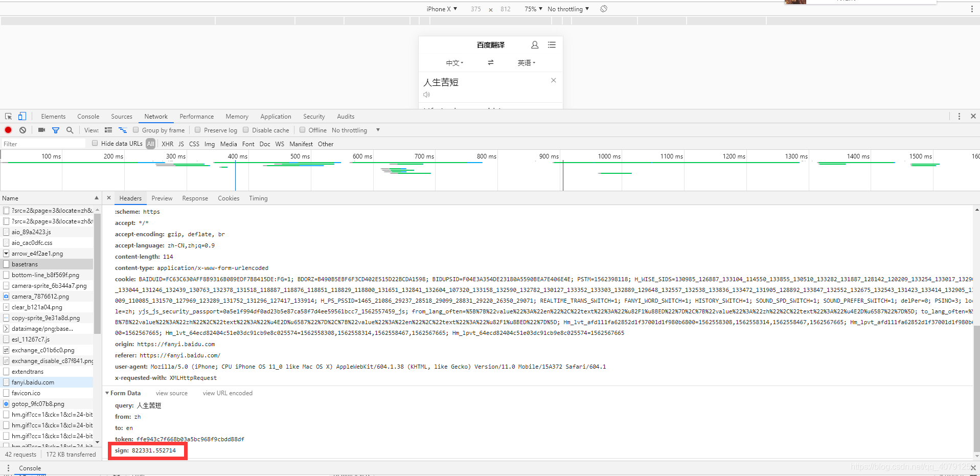
Task: Toggle the Offline checkbox
Action: point(303,130)
